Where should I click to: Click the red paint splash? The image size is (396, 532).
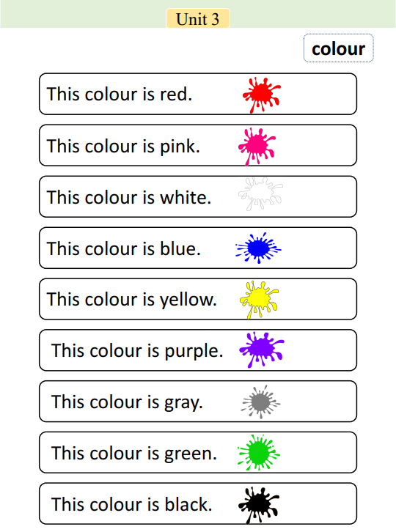click(x=262, y=95)
